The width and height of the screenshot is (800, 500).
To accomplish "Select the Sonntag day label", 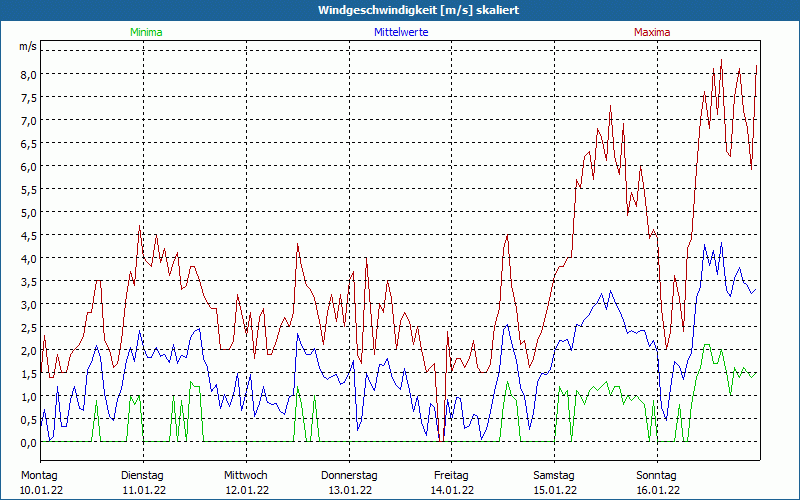I will point(657,475).
